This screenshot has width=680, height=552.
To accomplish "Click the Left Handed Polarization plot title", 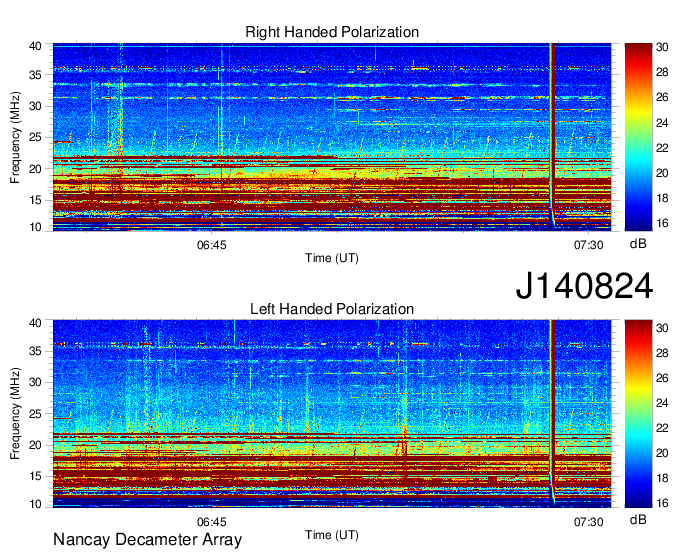I will click(332, 309).
